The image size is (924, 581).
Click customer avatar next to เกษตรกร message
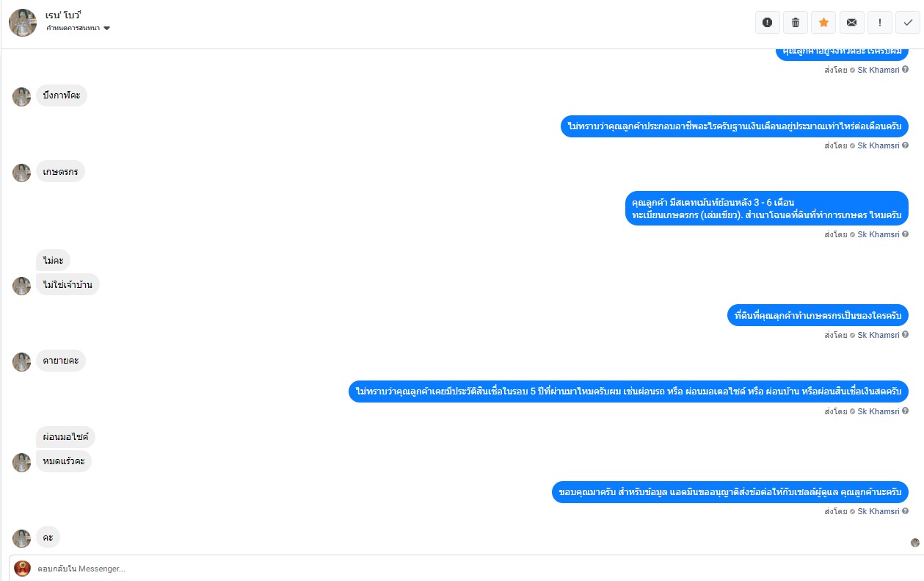pyautogui.click(x=22, y=173)
